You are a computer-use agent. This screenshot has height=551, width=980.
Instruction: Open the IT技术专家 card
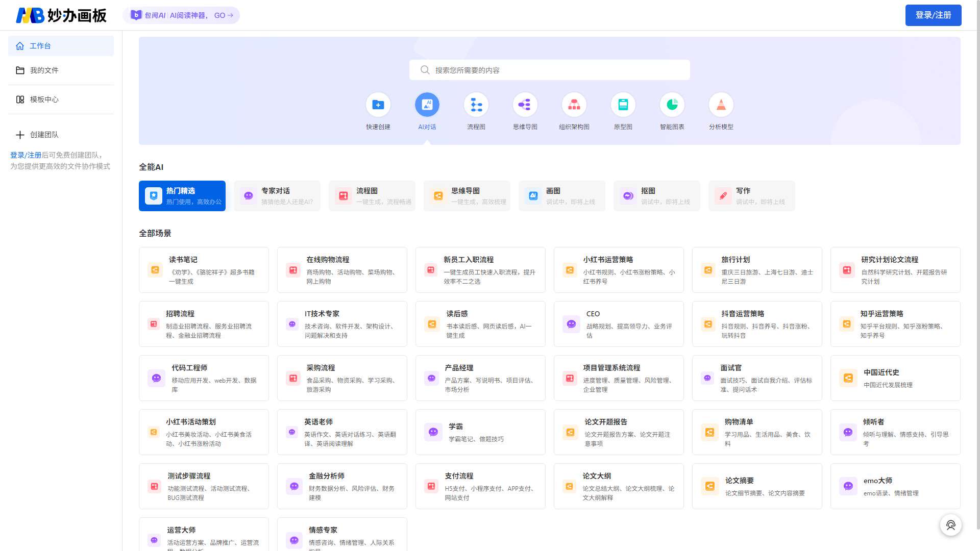(x=342, y=324)
